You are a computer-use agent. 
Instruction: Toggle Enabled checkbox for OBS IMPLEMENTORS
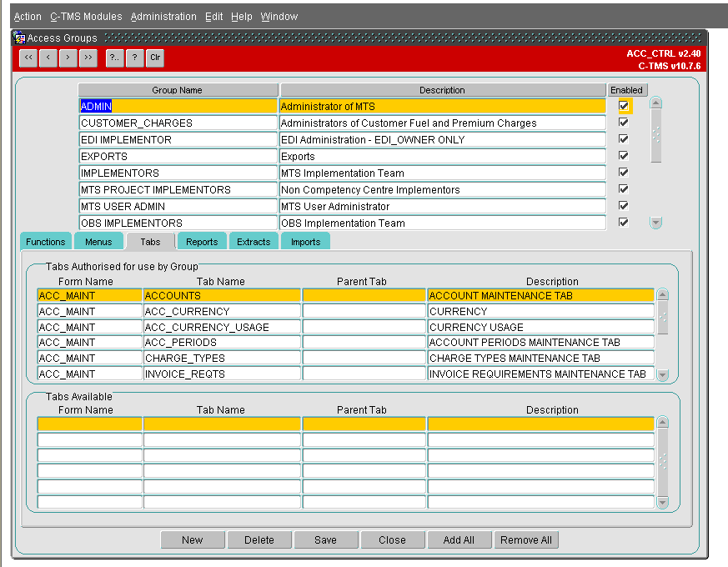[x=624, y=223]
